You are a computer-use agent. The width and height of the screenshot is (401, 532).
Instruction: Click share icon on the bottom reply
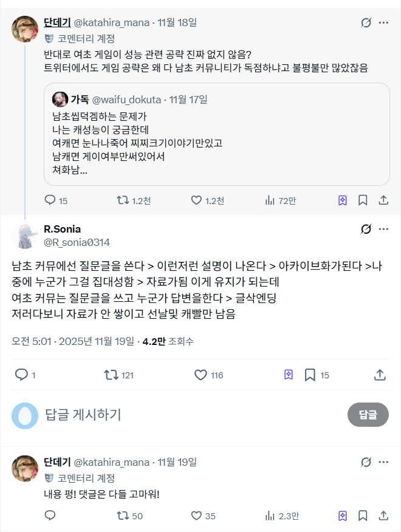383,516
